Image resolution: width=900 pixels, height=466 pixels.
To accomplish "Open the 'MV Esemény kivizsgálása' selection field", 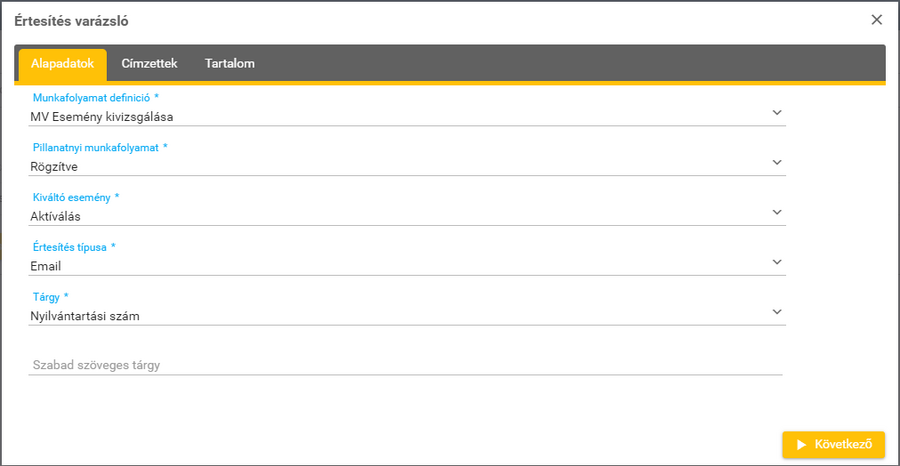I will [400, 116].
